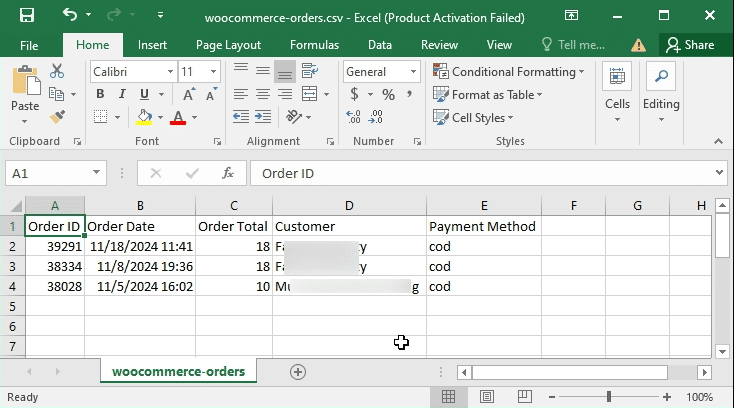Click the Paste button
This screenshot has height=408, width=734.
[25, 95]
